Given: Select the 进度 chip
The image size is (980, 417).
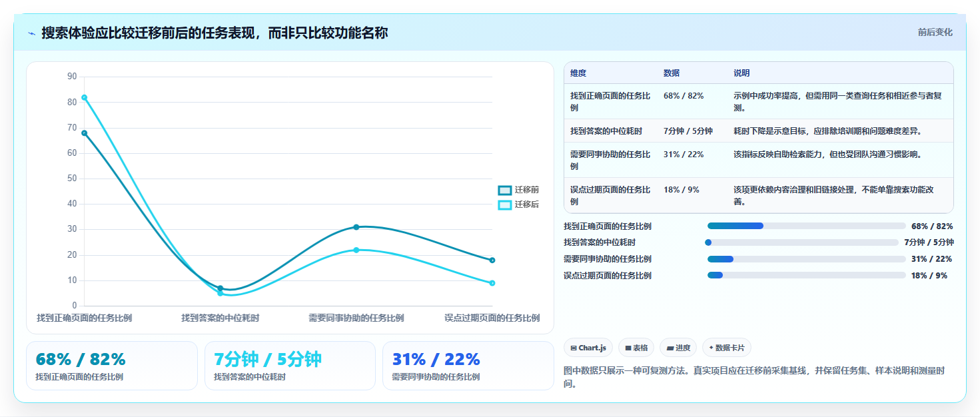Looking at the screenshot, I should pos(678,348).
